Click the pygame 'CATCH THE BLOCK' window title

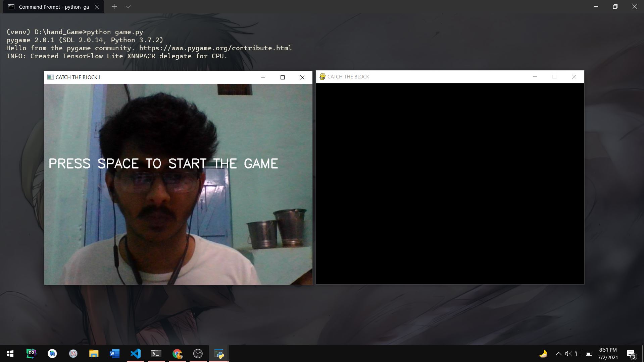tap(348, 76)
